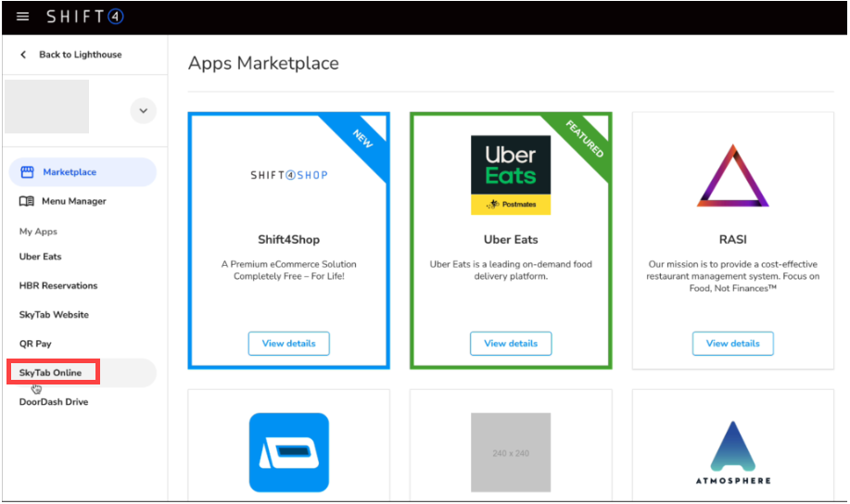Click the Shift4 logo
Image resolution: width=850 pixels, height=504 pixels.
coord(85,17)
